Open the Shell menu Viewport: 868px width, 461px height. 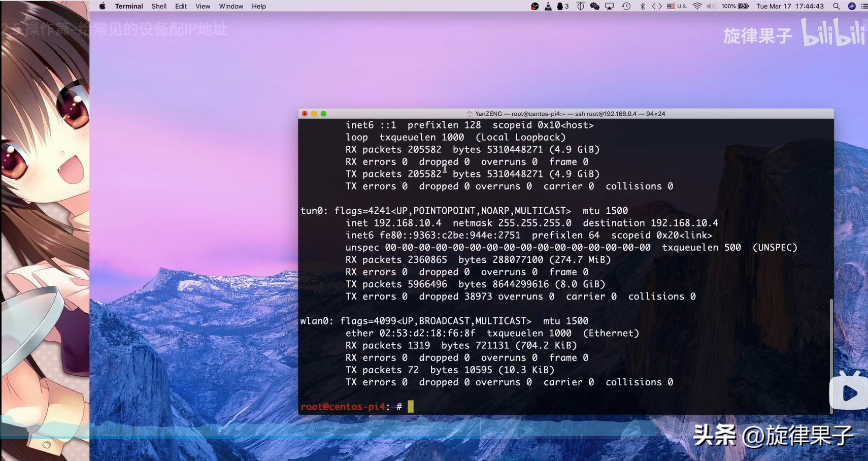(x=159, y=6)
